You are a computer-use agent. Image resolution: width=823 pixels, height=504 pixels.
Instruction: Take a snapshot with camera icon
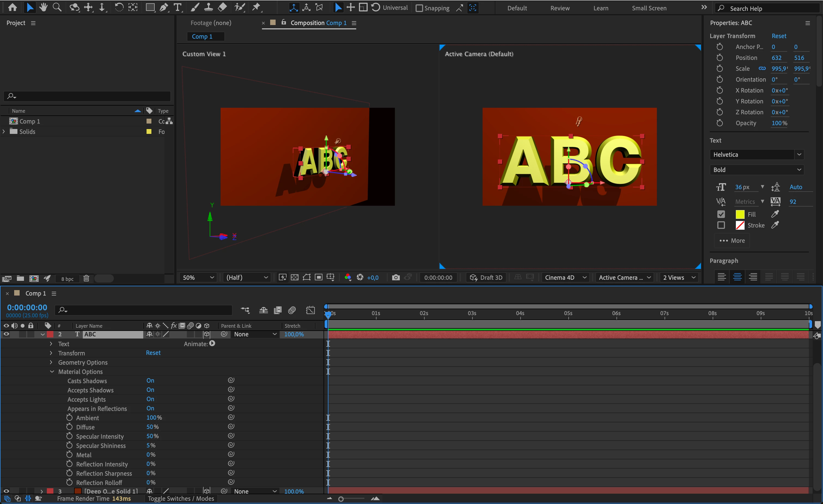click(395, 277)
